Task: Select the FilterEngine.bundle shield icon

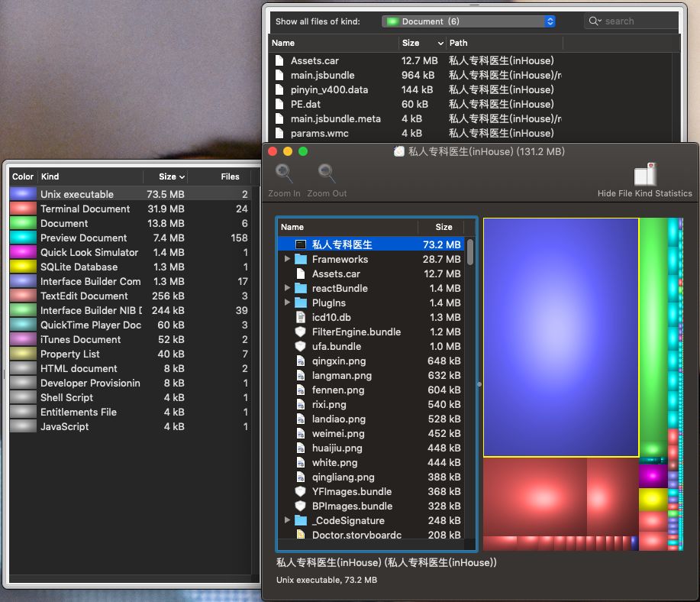Action: click(300, 332)
